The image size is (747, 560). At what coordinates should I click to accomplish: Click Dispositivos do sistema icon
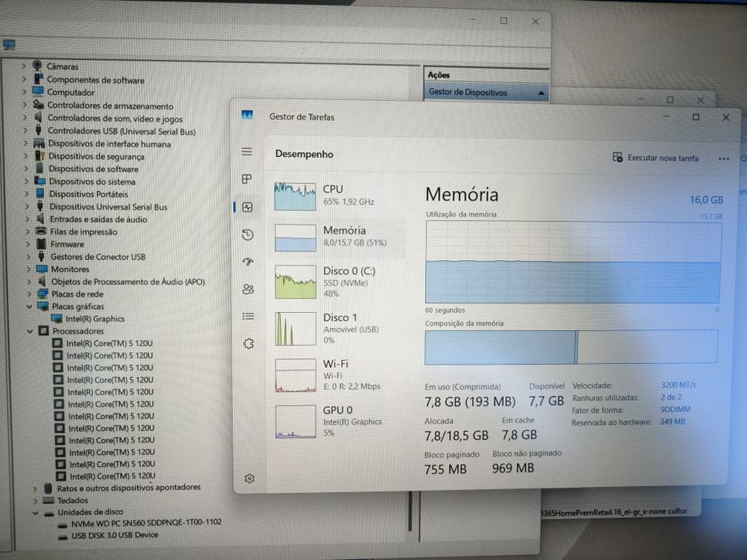(x=40, y=181)
